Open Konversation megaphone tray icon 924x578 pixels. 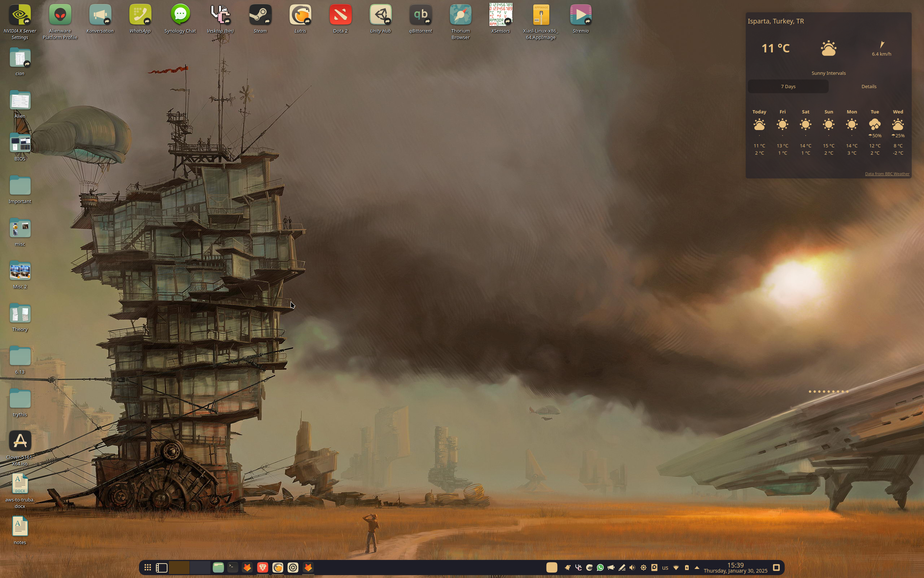[611, 568]
